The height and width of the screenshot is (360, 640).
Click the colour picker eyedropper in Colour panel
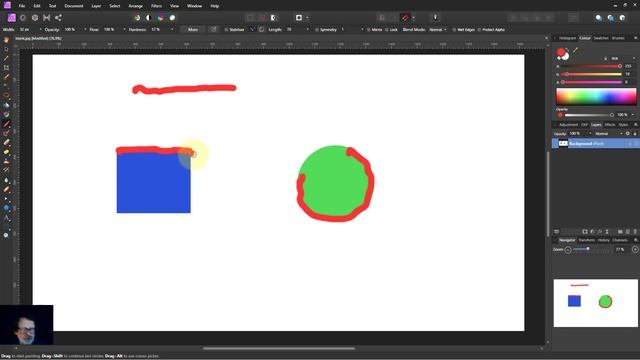pyautogui.click(x=576, y=51)
